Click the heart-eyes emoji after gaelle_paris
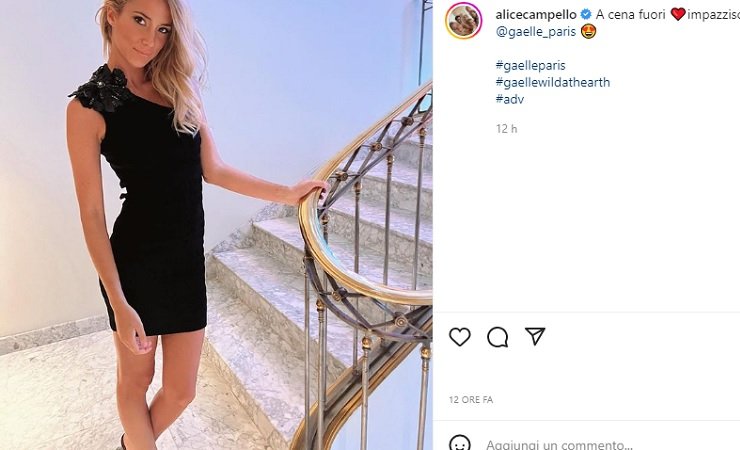Viewport: 740px width, 450px height. tap(589, 32)
